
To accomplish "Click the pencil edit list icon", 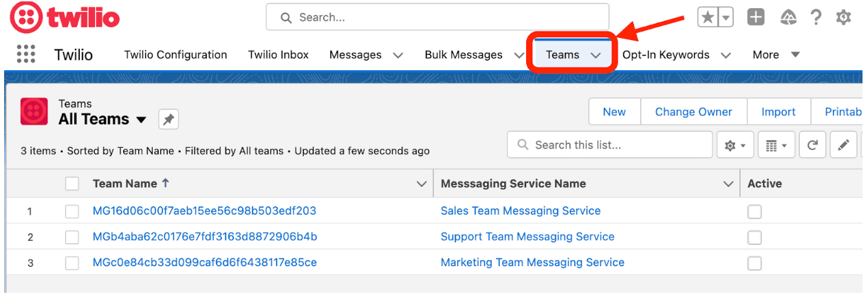I will (843, 145).
